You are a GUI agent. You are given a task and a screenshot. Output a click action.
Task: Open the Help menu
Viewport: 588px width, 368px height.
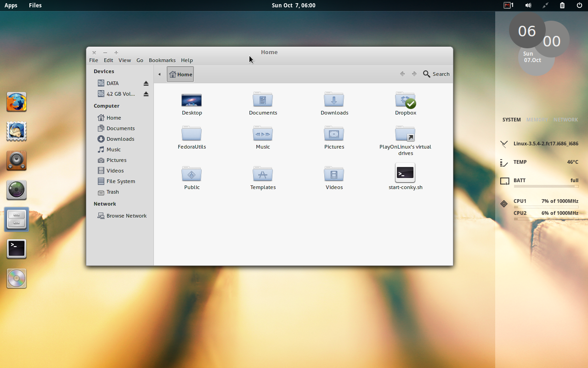pyautogui.click(x=187, y=60)
